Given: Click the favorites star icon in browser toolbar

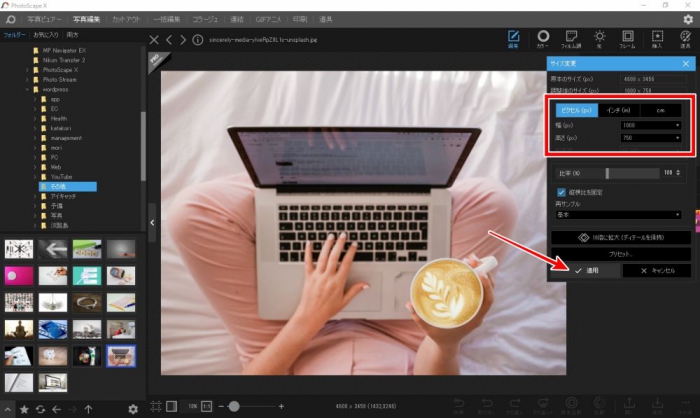Looking at the screenshot, I should pos(24,409).
